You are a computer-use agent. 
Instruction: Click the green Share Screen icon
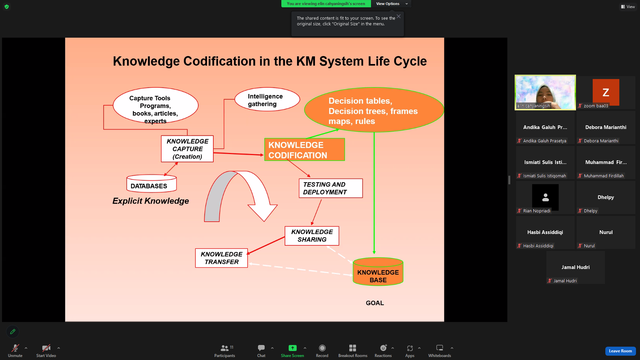(x=292, y=348)
